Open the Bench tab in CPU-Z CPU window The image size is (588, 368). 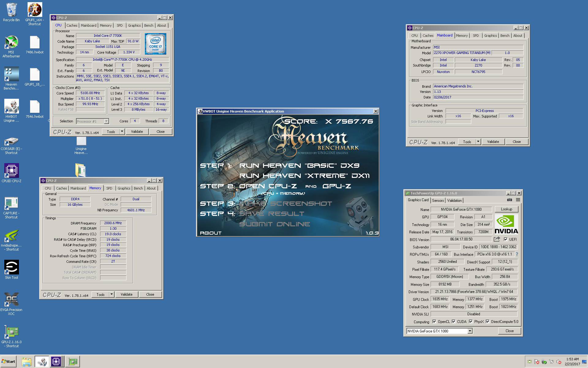pyautogui.click(x=149, y=25)
